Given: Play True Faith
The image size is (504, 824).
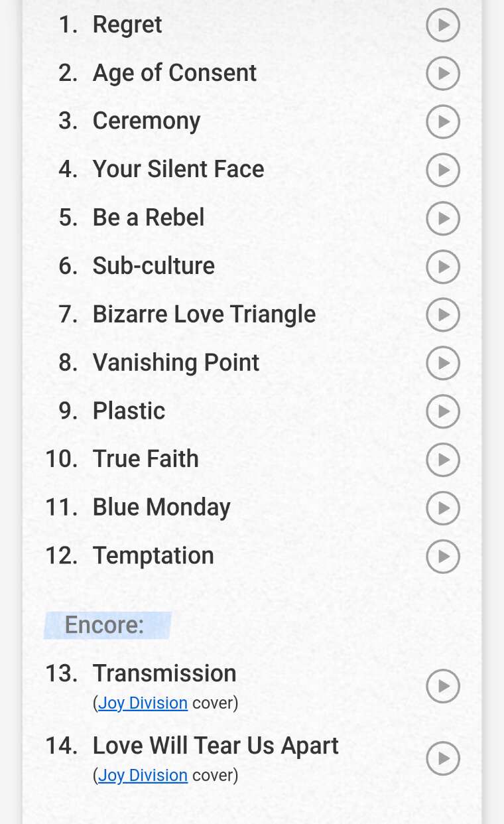Looking at the screenshot, I should pyautogui.click(x=442, y=459).
